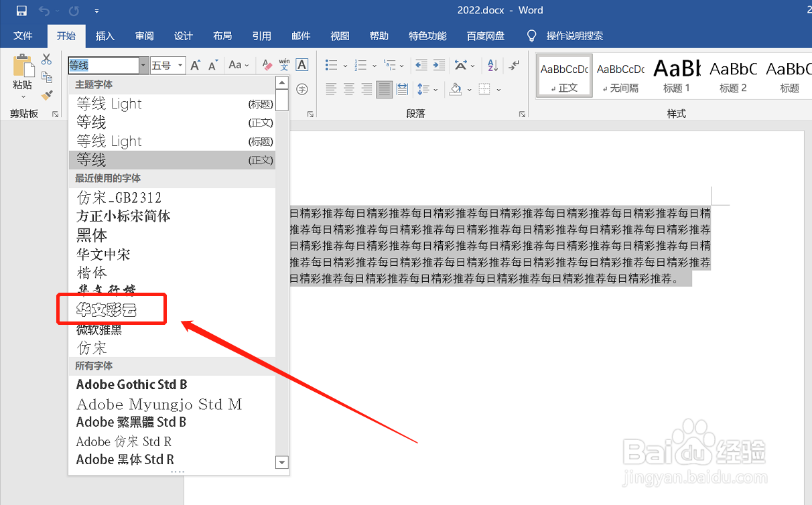
Task: Click the Increase Font Size icon
Action: (x=195, y=64)
